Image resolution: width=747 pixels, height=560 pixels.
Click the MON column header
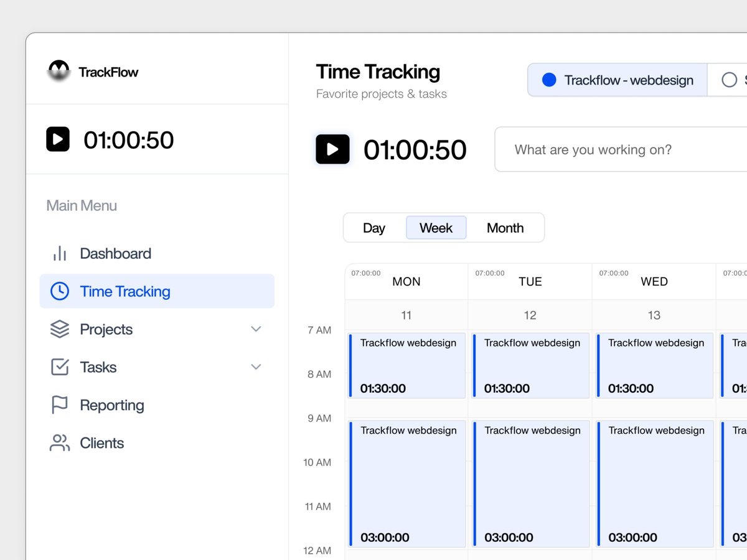406,281
